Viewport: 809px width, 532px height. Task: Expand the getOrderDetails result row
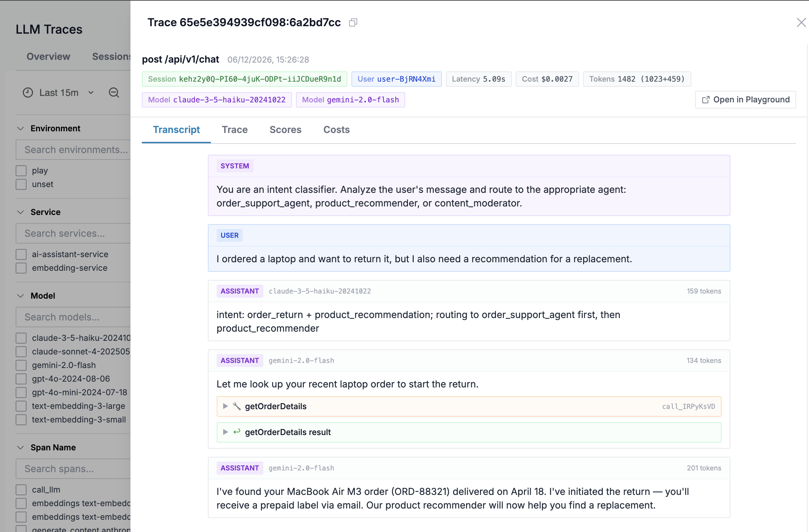click(225, 432)
